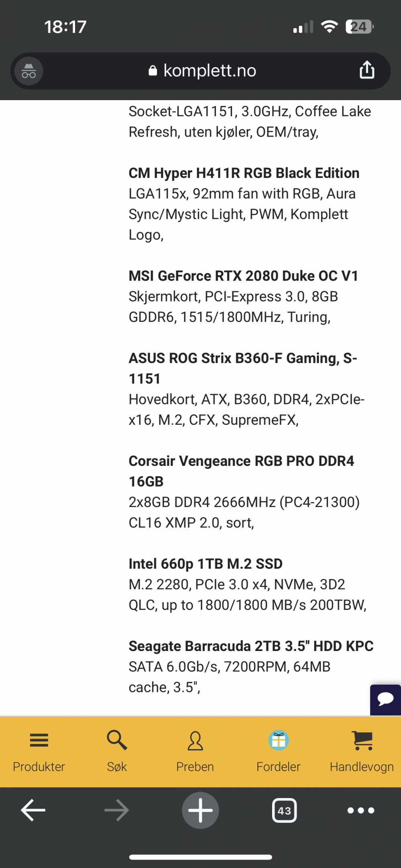Open CM Hyper H411R RGB cooler item

244,173
